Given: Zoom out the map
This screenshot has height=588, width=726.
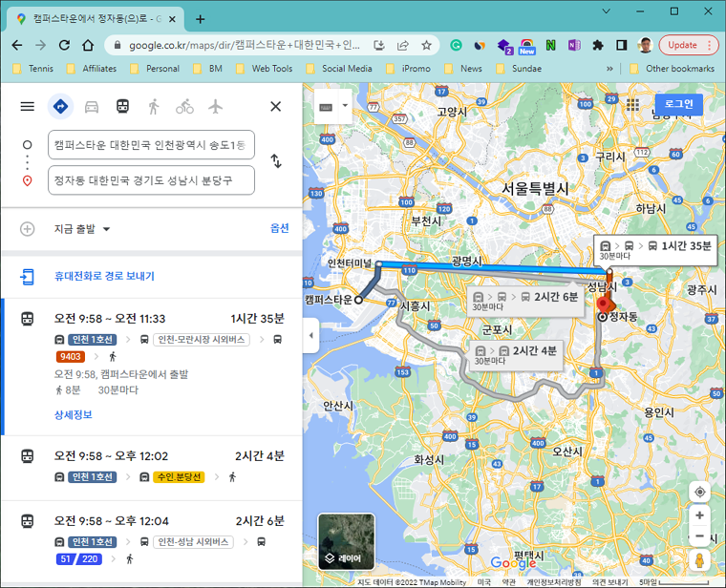Looking at the screenshot, I should coord(699,536).
